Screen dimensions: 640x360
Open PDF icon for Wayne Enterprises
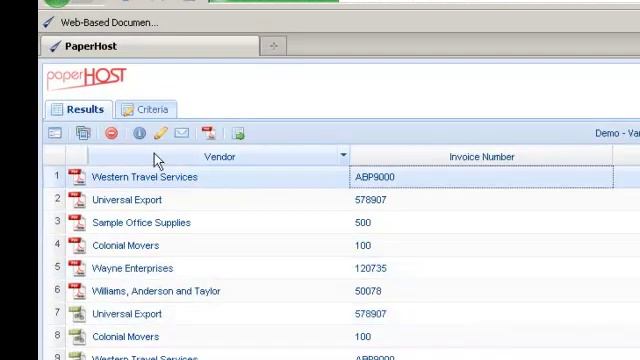point(77,268)
